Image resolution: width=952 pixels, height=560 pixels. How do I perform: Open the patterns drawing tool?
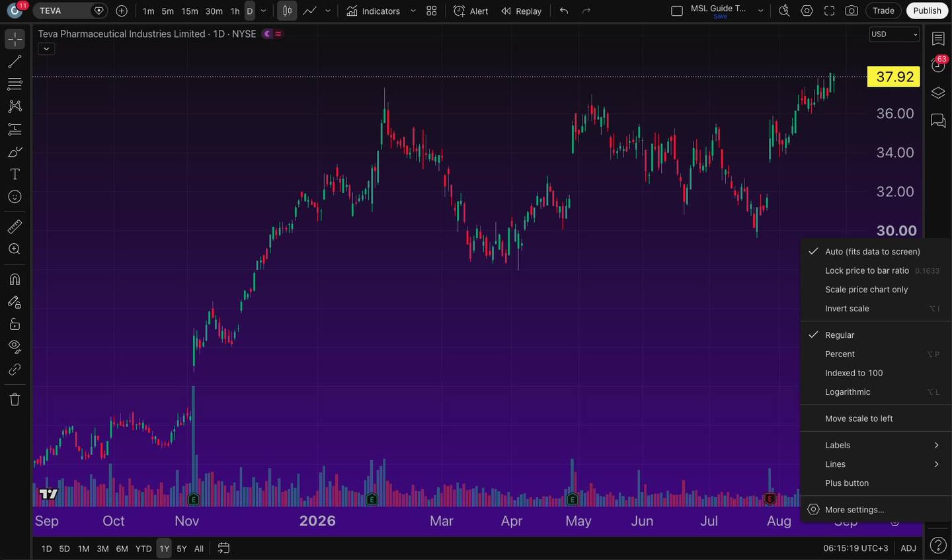point(15,106)
